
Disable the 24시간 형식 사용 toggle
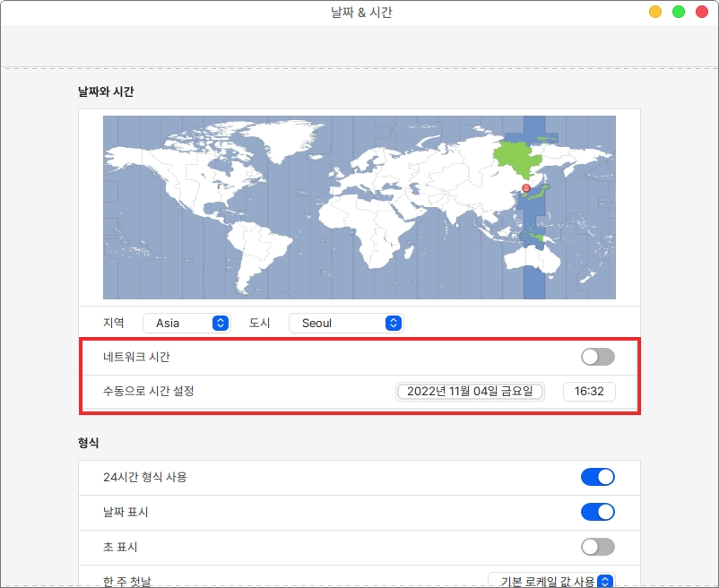point(597,477)
